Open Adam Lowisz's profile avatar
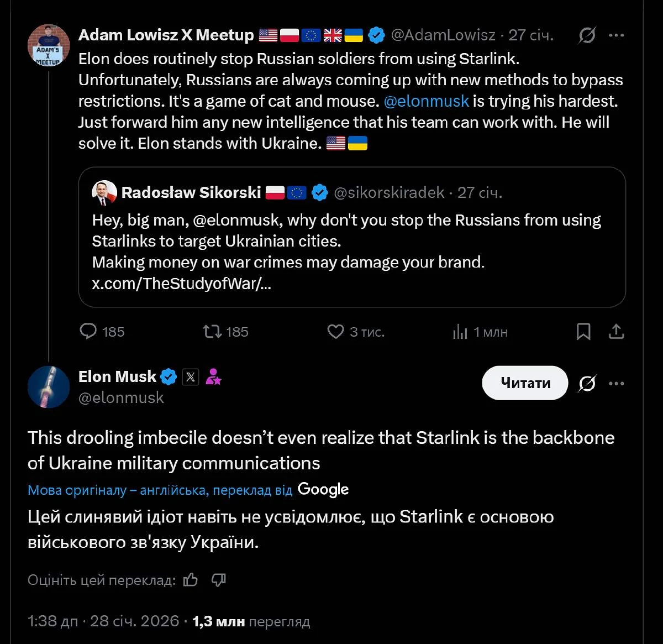 coord(49,45)
